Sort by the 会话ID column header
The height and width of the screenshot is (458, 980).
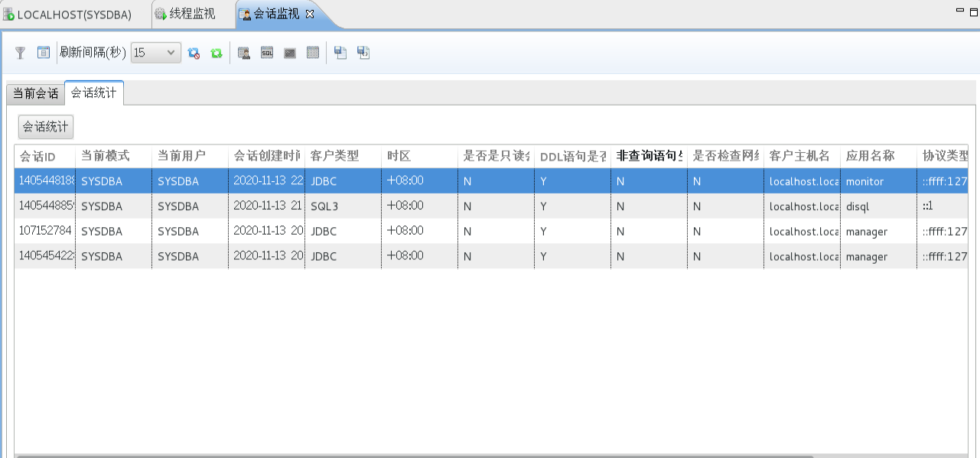(44, 156)
